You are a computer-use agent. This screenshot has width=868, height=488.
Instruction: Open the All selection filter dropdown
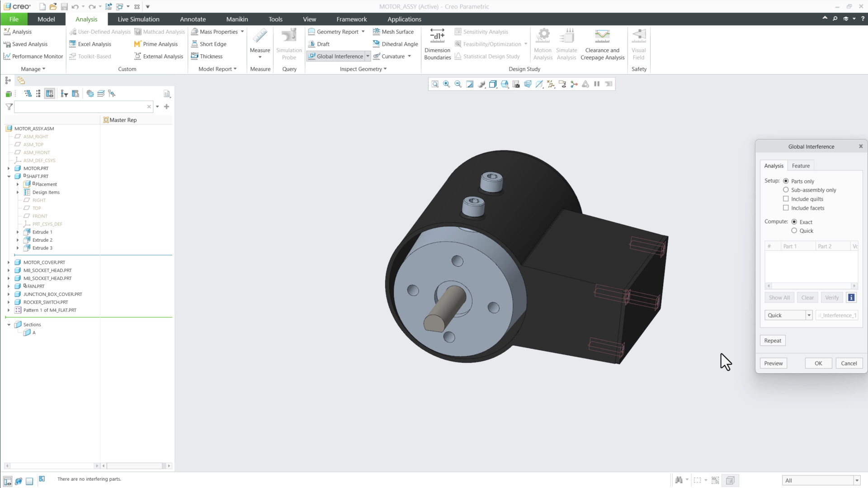coord(857,480)
